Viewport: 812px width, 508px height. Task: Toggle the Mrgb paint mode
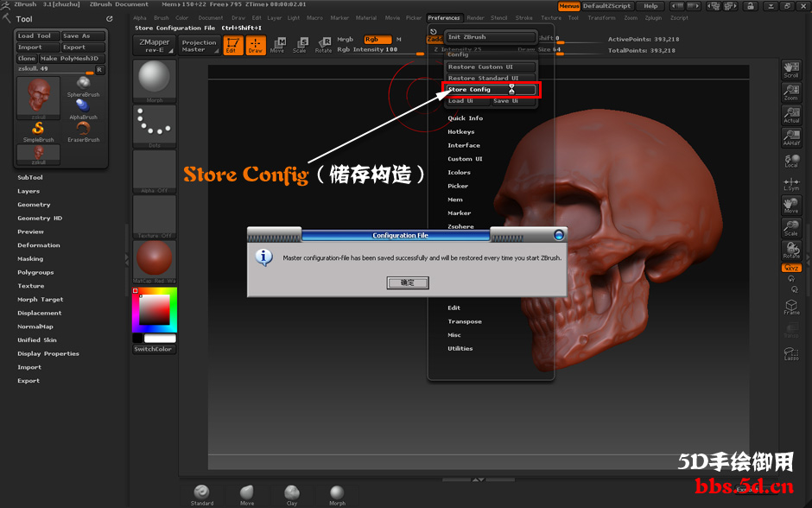pos(345,40)
